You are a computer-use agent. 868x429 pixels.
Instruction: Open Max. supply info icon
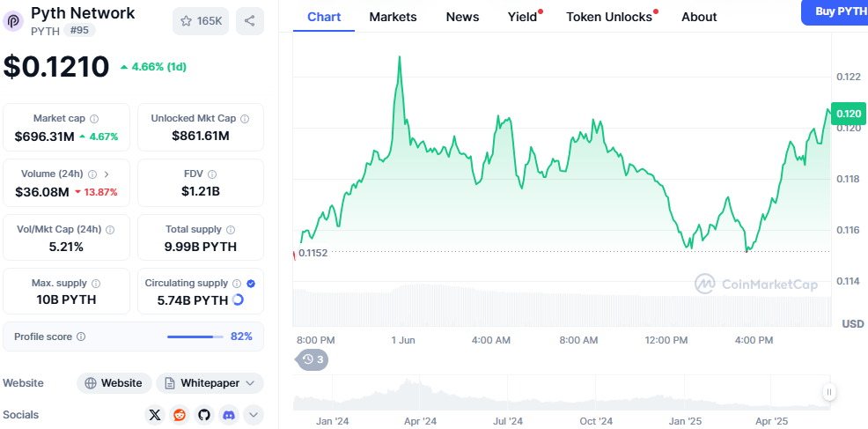pos(96,284)
